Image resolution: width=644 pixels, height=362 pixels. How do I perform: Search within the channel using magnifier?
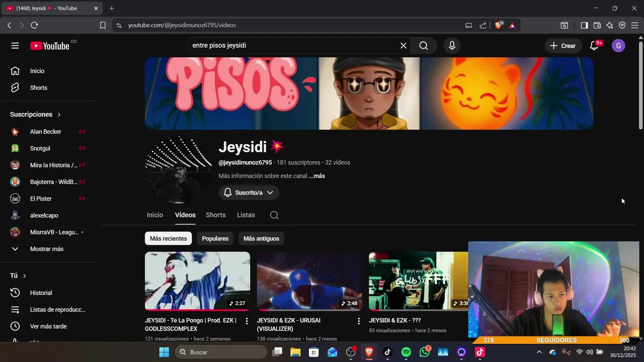[274, 215]
